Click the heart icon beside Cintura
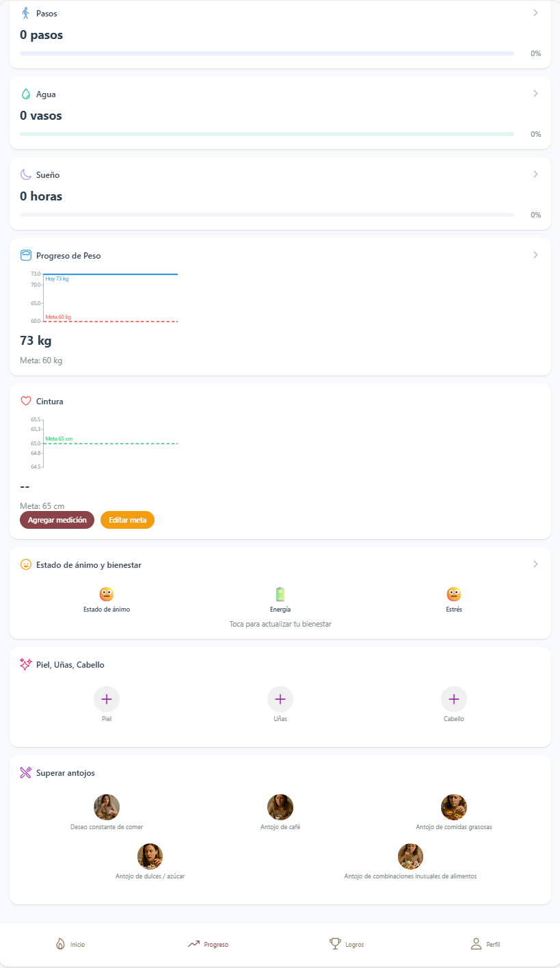Viewport: 560px width, 968px height. (26, 401)
